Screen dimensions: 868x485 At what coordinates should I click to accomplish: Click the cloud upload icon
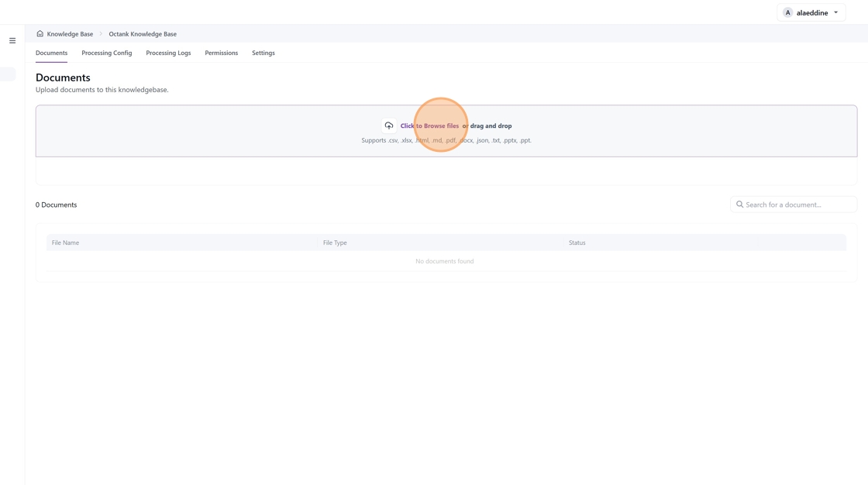coord(389,126)
